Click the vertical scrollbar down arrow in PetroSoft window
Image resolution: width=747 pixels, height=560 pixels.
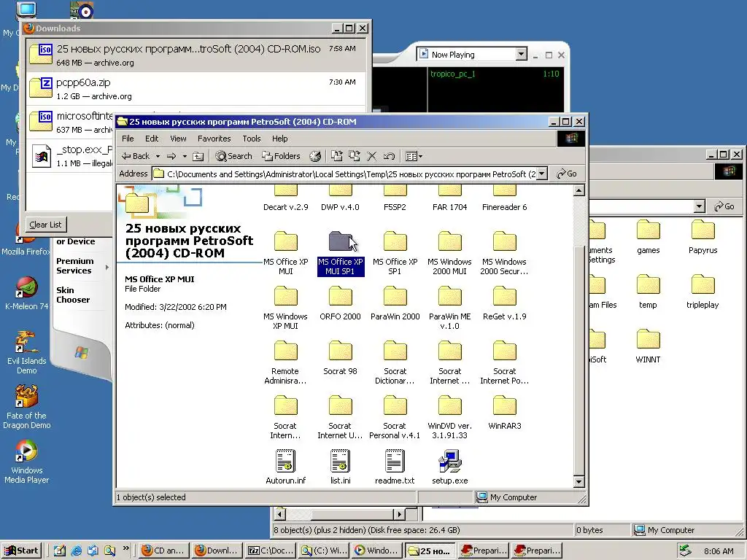tap(578, 481)
